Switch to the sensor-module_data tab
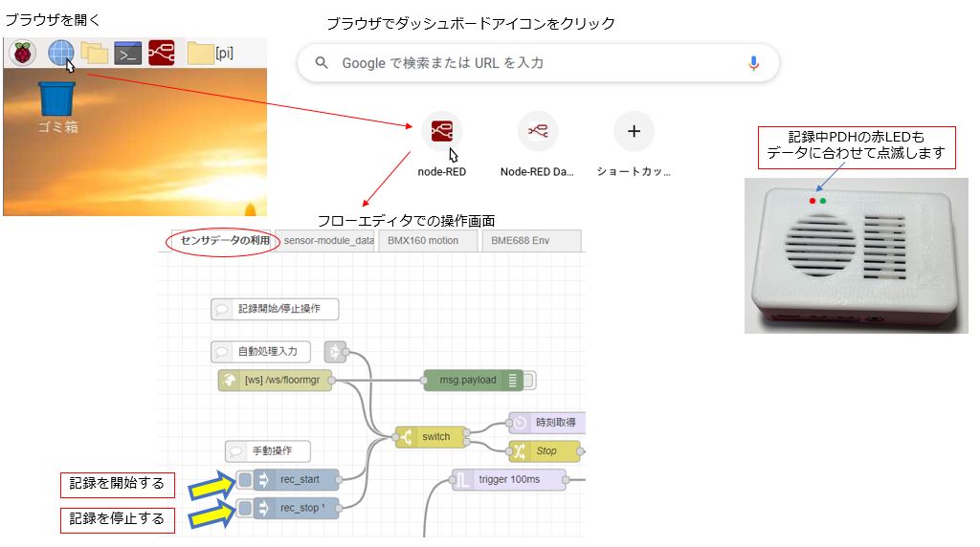Image resolution: width=980 pixels, height=547 pixels. pos(328,241)
